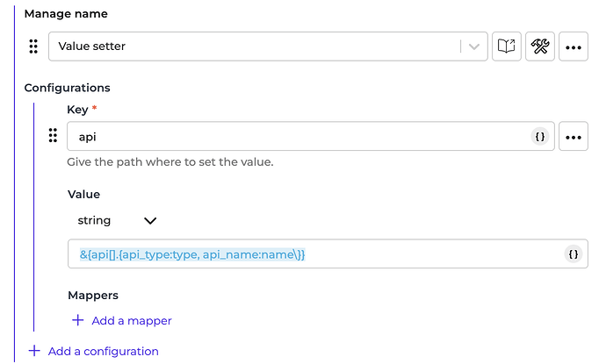Open more options for Value setter row
Viewport: 606px width, 364px height.
pyautogui.click(x=574, y=46)
